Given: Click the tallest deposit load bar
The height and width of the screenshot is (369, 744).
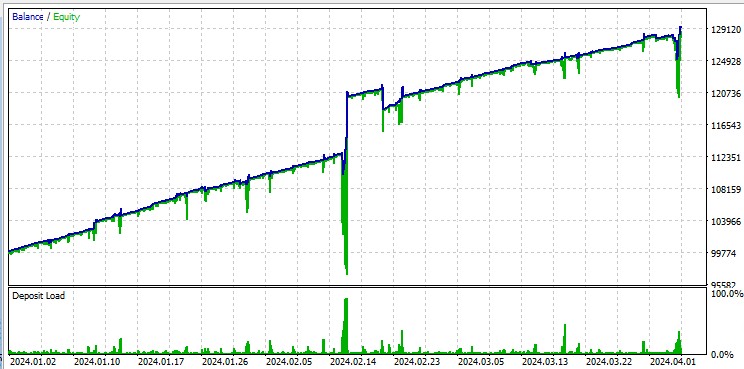Looking at the screenshot, I should [x=345, y=326].
